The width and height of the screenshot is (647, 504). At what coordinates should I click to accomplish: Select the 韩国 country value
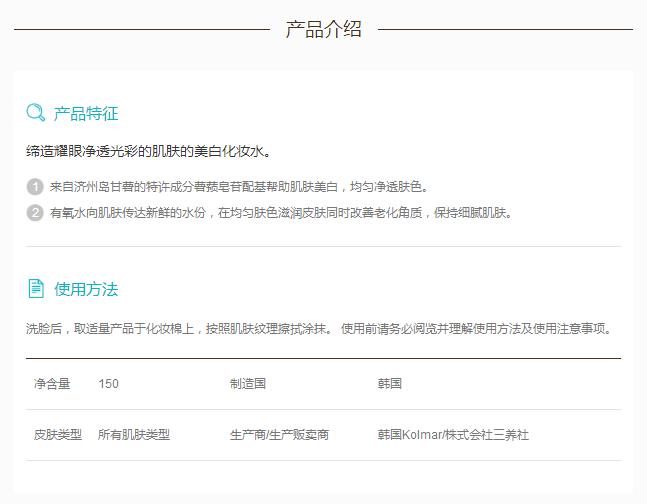coord(389,384)
